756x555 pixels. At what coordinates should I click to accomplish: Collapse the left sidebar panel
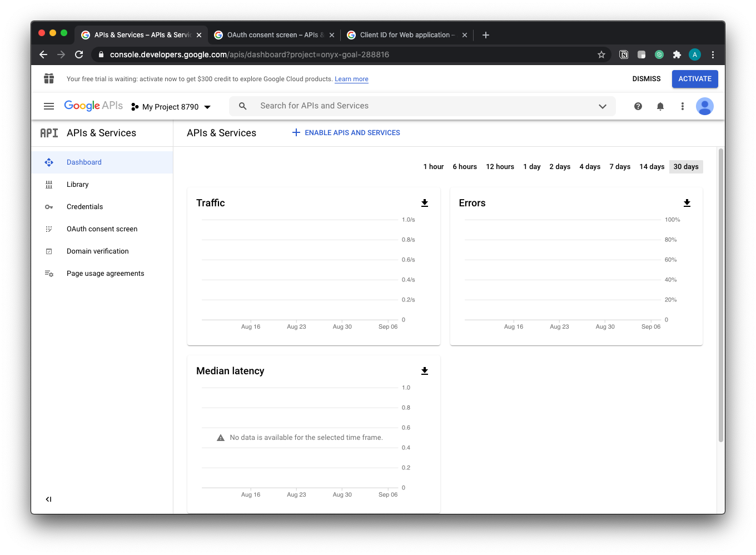(x=48, y=499)
